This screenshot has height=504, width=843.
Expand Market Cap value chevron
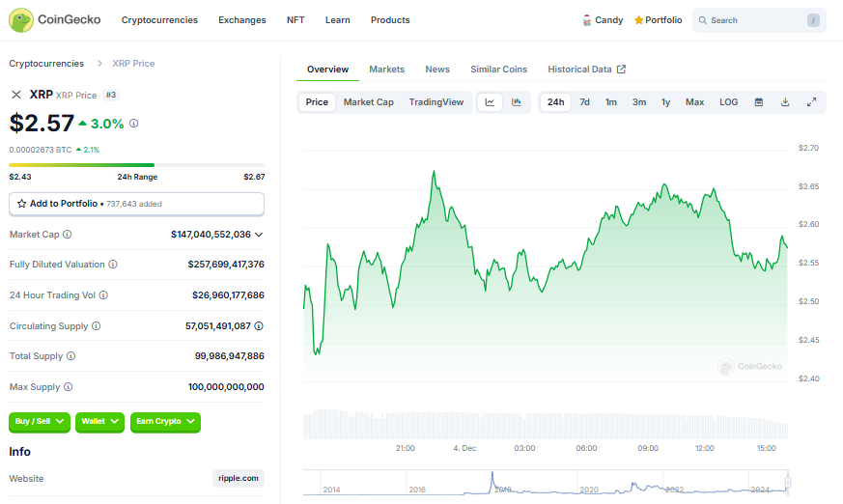(259, 235)
